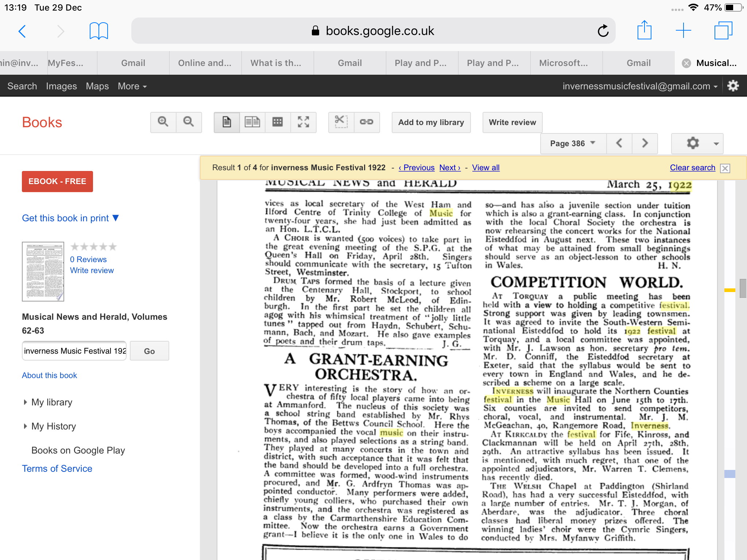Focus the search-in-book input field
The width and height of the screenshot is (747, 560).
[74, 351]
